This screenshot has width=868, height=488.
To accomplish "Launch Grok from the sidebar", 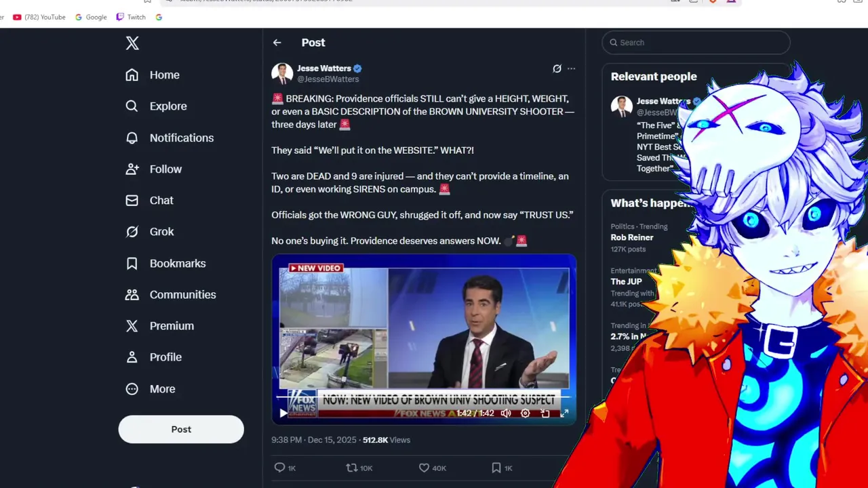I will tap(150, 232).
